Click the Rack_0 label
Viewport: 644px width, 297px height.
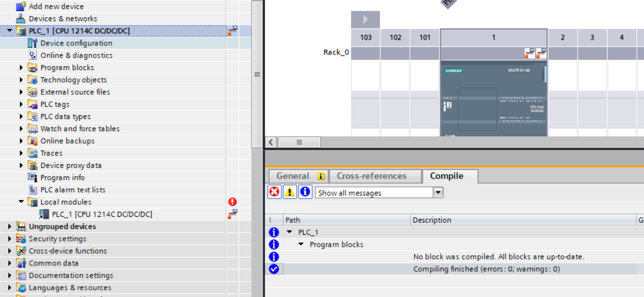click(x=336, y=52)
